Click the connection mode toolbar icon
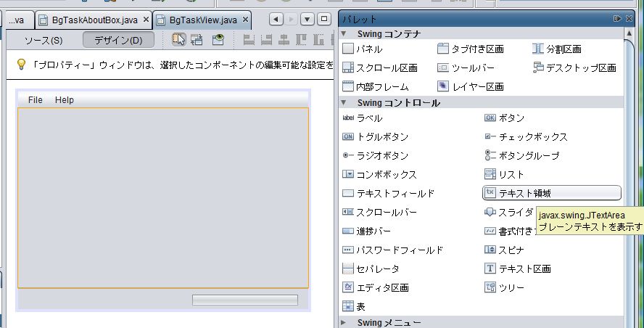Image resolution: width=644 pixels, height=328 pixels. [197, 40]
